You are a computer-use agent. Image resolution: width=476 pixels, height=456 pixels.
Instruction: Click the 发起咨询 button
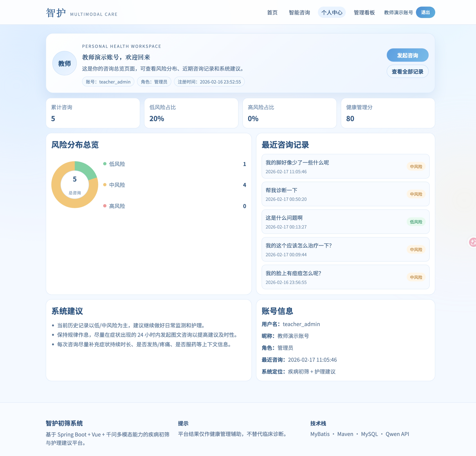pos(408,55)
